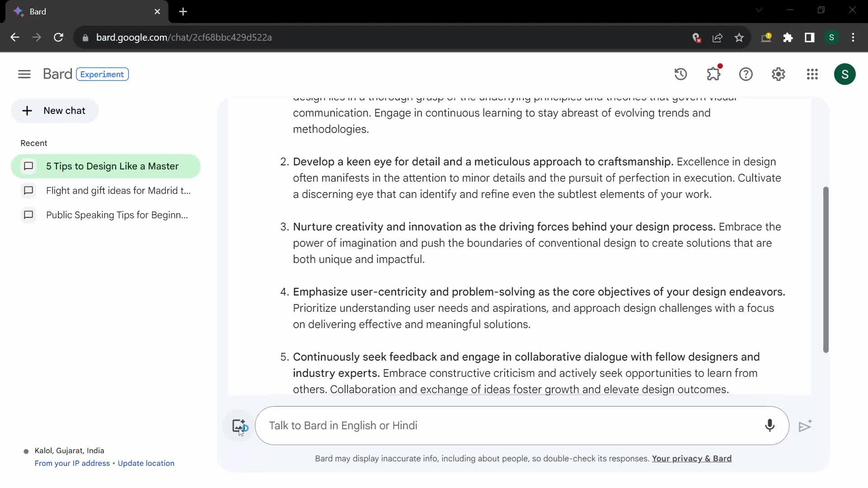Expand 'Public Speaking Tips for Beginners' chat
Screen dimensions: 868x488
[118, 215]
